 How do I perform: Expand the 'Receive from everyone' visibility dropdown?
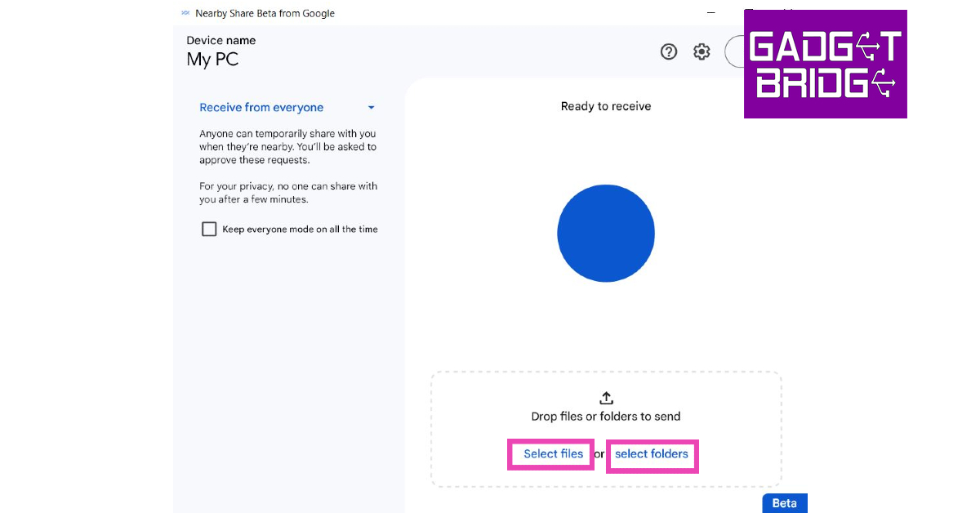[261, 108]
